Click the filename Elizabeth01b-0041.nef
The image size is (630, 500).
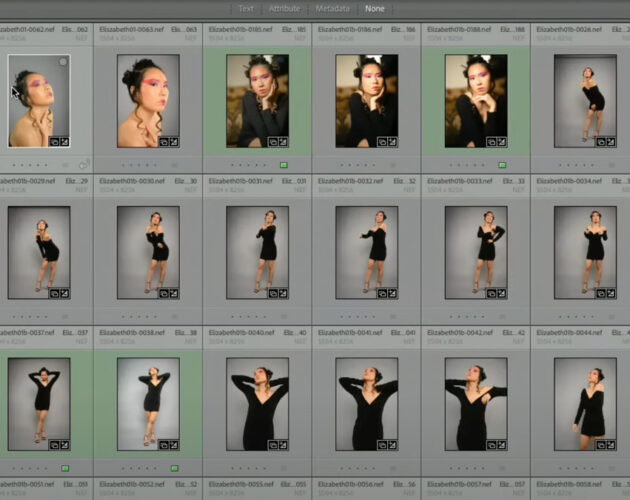coord(351,332)
